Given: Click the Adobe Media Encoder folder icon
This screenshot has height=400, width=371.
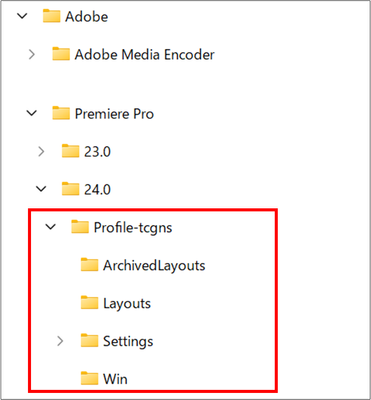Looking at the screenshot, I should tap(61, 54).
